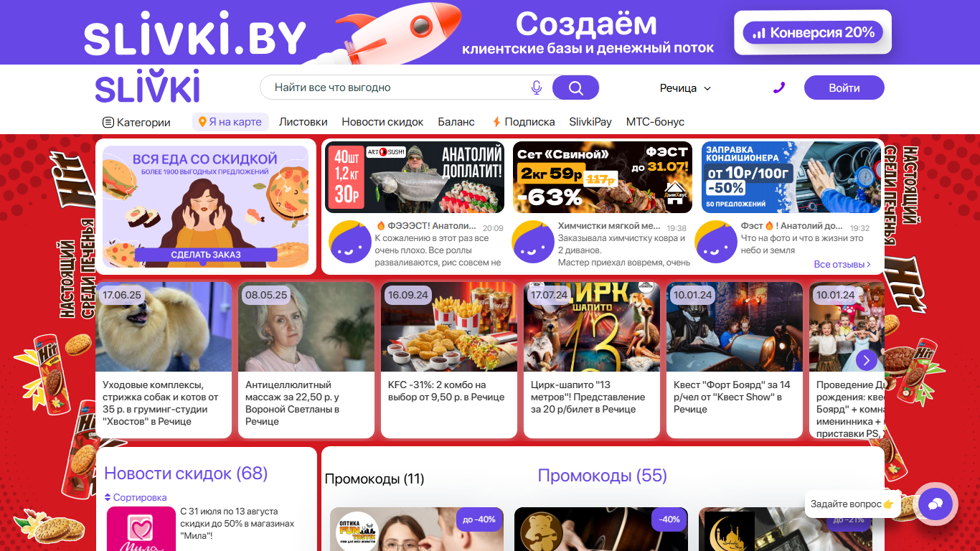The height and width of the screenshot is (551, 980).
Task: Click the purple phone icon
Action: [779, 88]
